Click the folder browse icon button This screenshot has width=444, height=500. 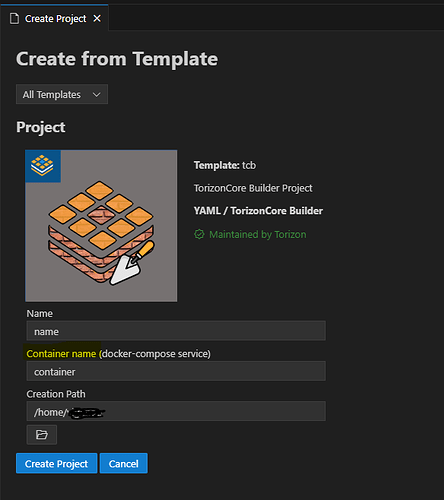(x=42, y=435)
